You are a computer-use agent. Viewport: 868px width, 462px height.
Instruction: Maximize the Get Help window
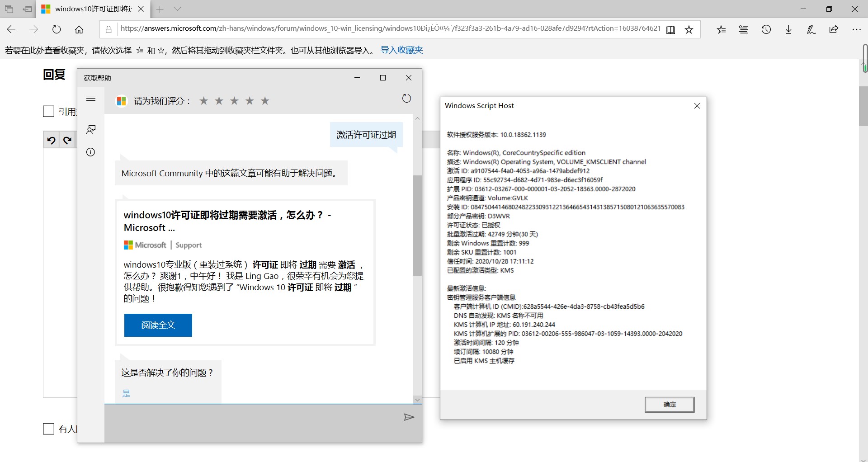383,78
